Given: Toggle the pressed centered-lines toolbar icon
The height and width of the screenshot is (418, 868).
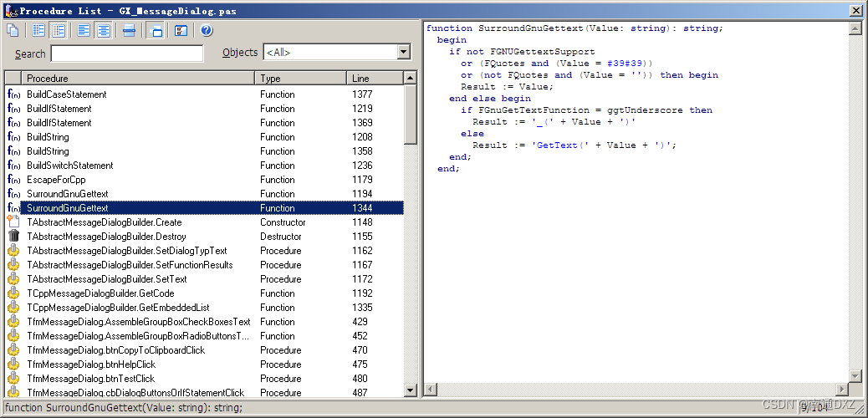Looking at the screenshot, I should (104, 30).
